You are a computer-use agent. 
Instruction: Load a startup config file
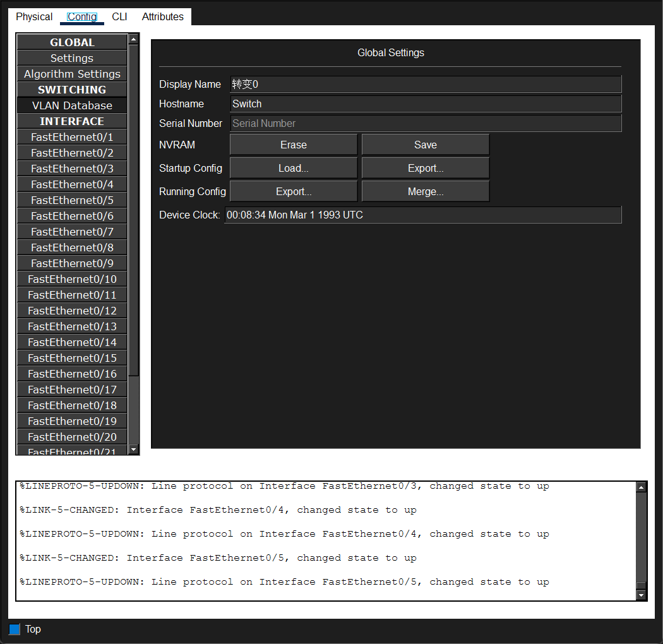click(x=294, y=168)
